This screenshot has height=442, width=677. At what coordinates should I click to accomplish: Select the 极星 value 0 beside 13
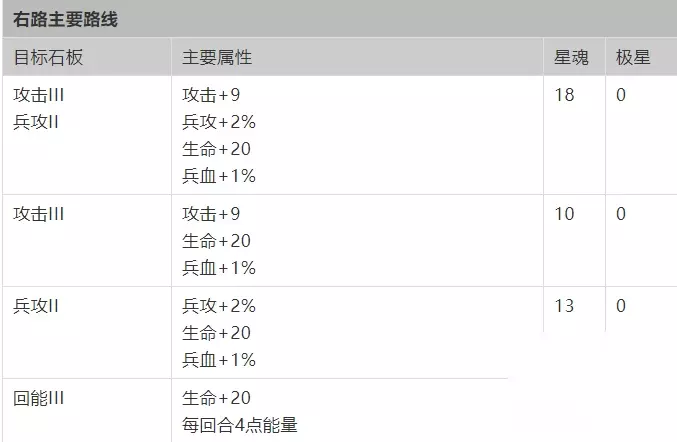tap(621, 306)
